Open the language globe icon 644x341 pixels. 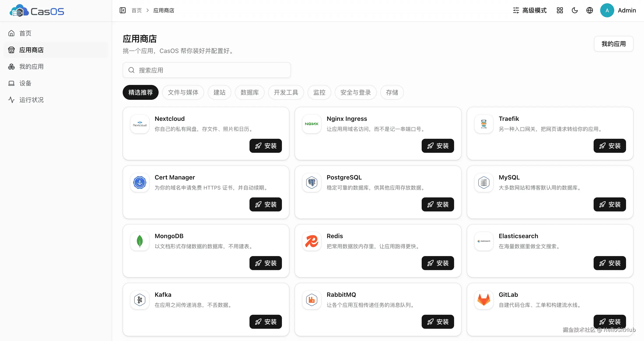(589, 10)
